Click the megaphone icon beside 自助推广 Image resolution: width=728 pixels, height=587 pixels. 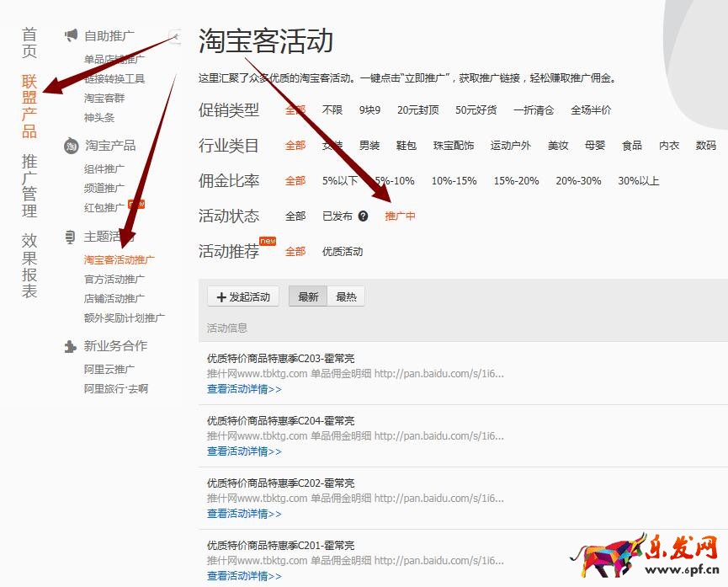coord(71,35)
